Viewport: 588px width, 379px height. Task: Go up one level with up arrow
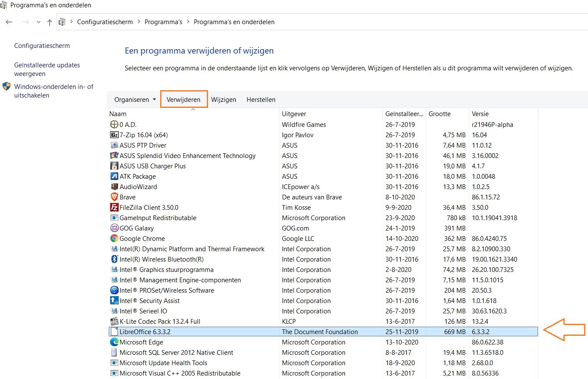[50, 22]
